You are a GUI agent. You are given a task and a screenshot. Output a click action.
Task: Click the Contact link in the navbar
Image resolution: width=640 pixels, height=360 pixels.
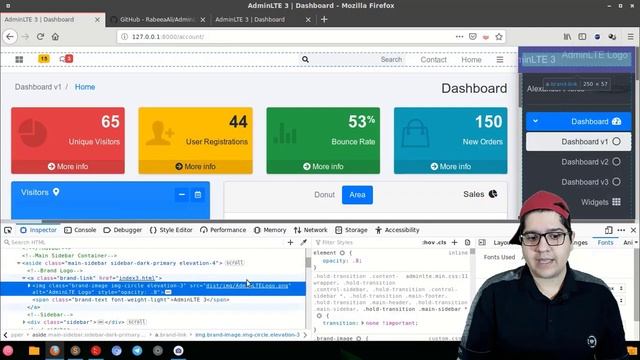coord(433,60)
